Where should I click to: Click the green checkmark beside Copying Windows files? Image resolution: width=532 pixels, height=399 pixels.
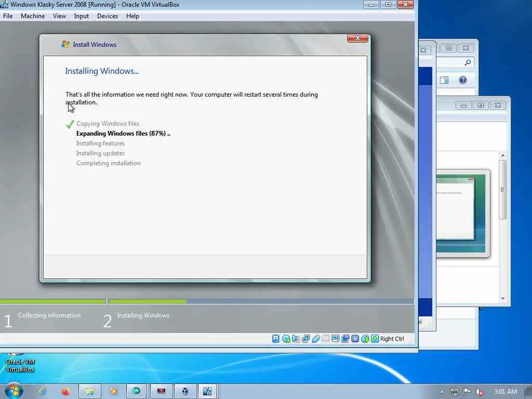point(70,124)
